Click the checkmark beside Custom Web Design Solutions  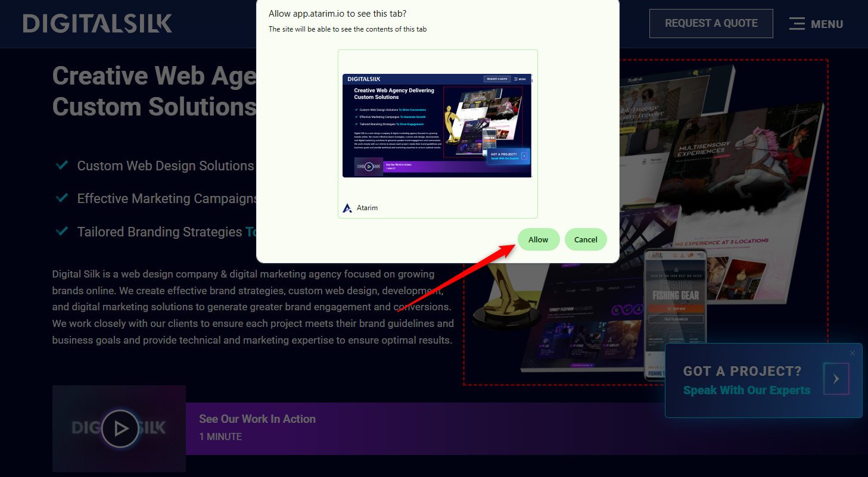click(61, 165)
